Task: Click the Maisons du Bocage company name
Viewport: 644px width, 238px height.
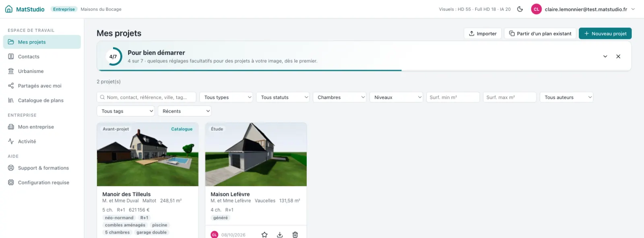Action: (x=101, y=9)
